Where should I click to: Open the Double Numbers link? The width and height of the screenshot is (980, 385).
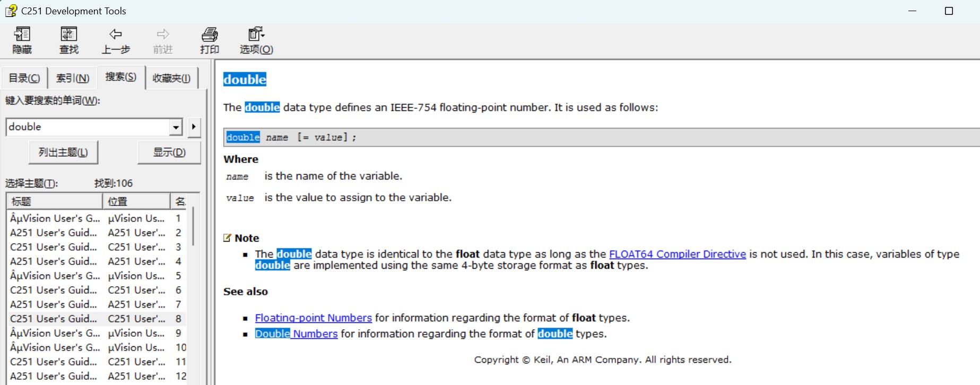click(296, 333)
